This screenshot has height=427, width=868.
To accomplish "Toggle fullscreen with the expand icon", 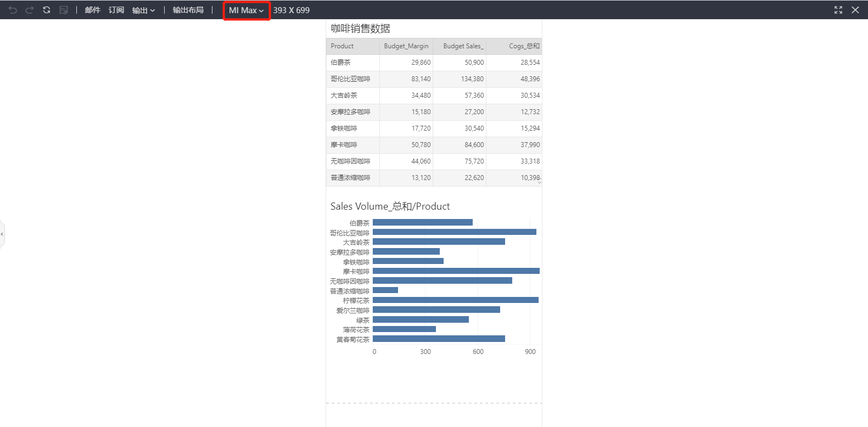I will (838, 10).
